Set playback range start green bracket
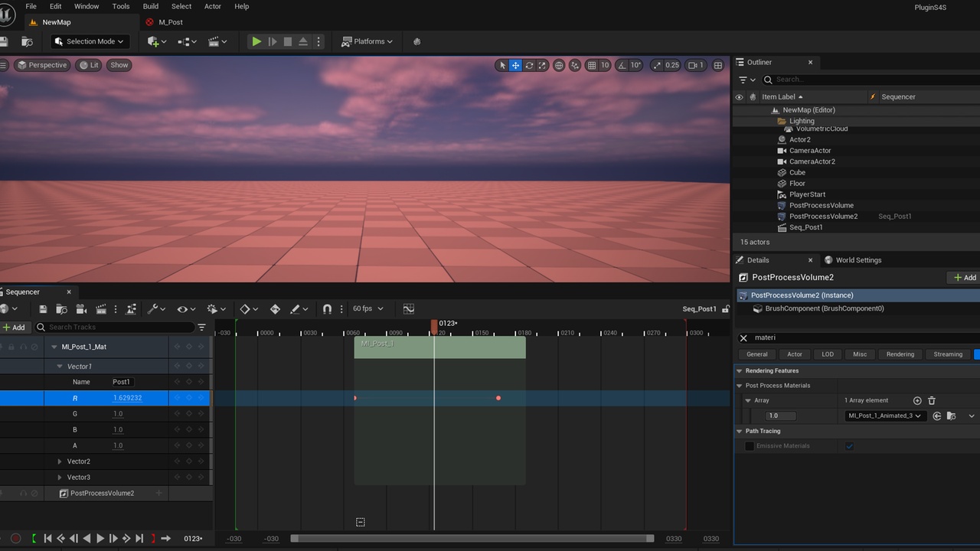The height and width of the screenshot is (551, 980). click(34, 539)
